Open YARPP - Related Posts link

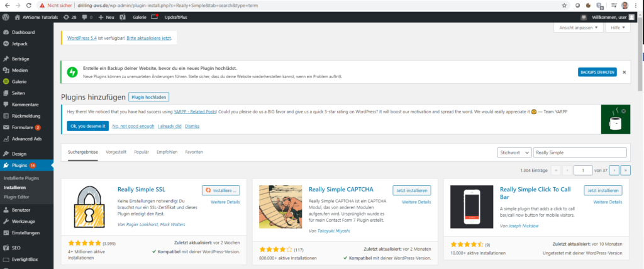click(195, 112)
